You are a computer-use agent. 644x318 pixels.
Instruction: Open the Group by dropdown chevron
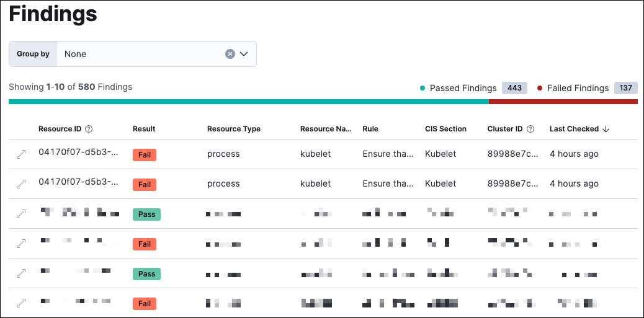(244, 54)
